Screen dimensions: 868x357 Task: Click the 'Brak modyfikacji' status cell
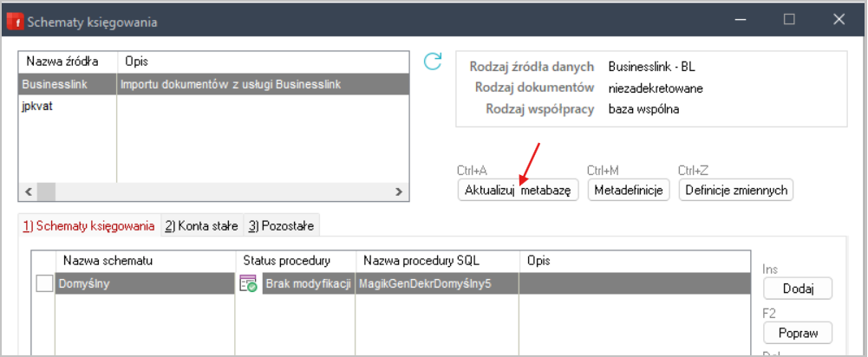click(308, 283)
